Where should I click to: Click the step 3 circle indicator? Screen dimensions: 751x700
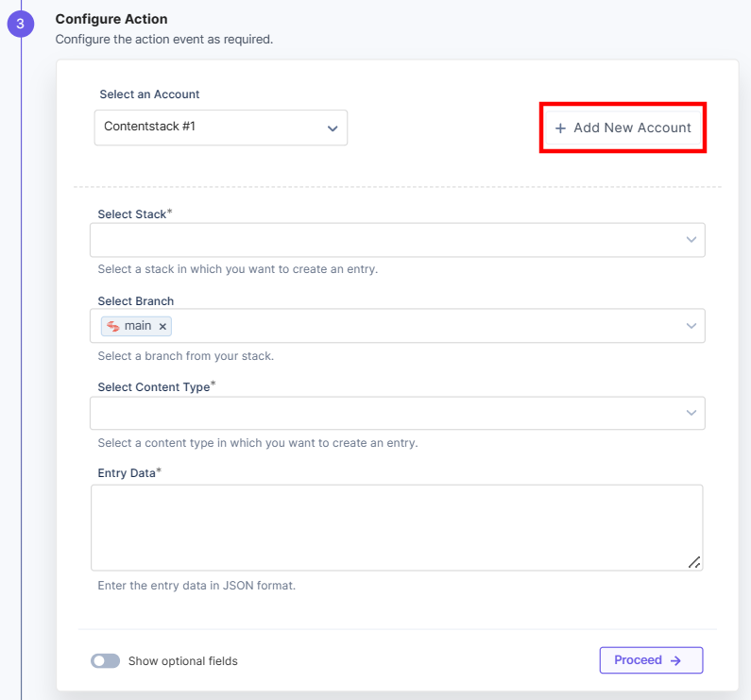click(21, 24)
